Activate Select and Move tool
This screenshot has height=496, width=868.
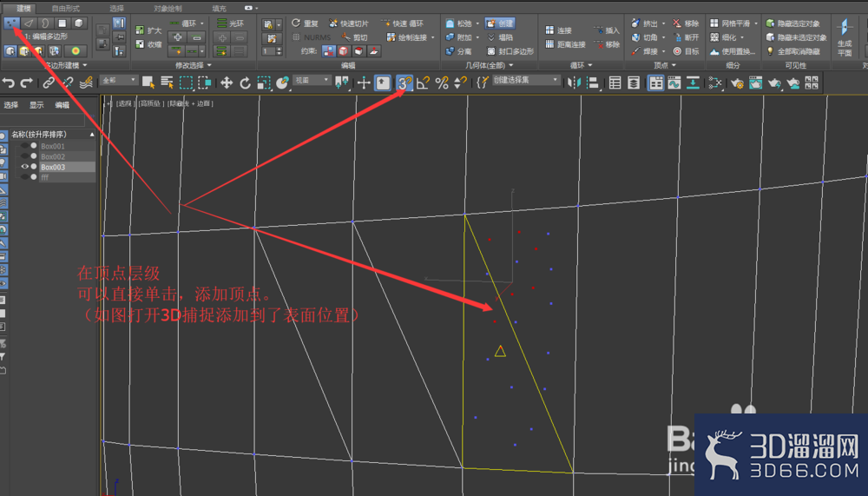[x=227, y=83]
